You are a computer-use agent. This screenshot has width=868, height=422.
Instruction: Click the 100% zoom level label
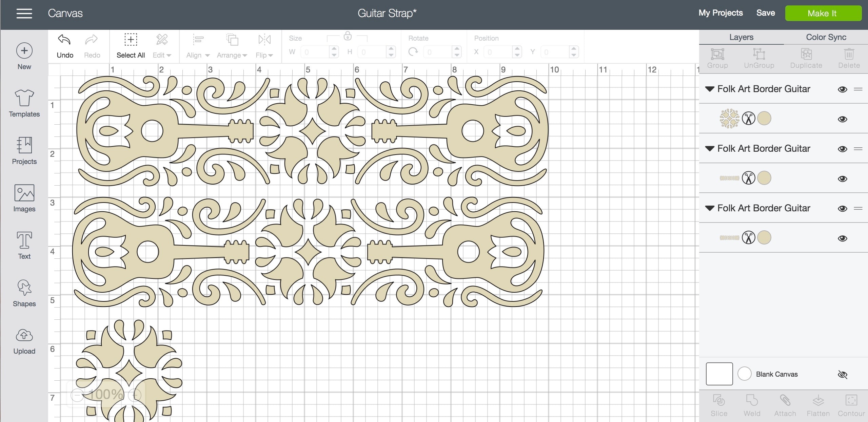[x=106, y=395]
